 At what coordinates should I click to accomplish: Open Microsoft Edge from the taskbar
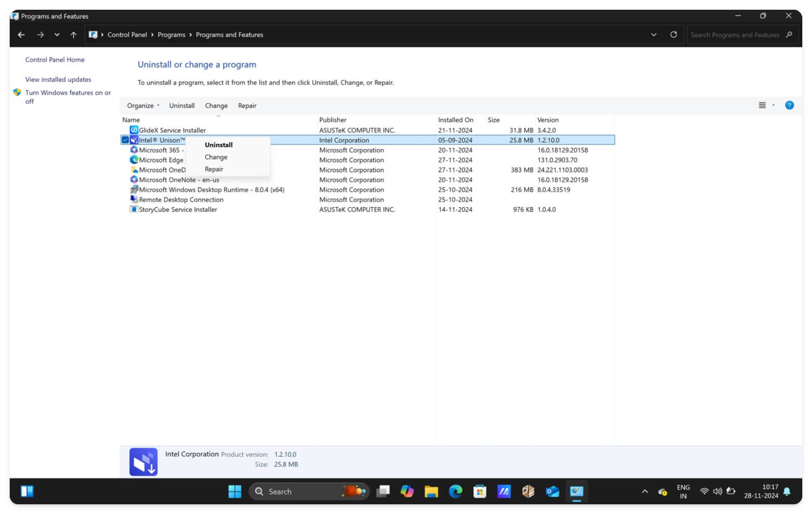click(x=455, y=491)
